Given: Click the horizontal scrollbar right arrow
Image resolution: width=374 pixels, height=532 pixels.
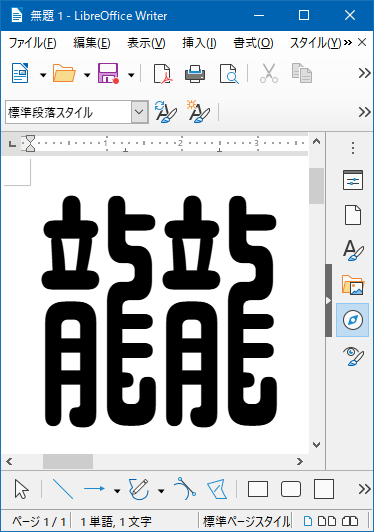Looking at the screenshot, I should [299, 461].
